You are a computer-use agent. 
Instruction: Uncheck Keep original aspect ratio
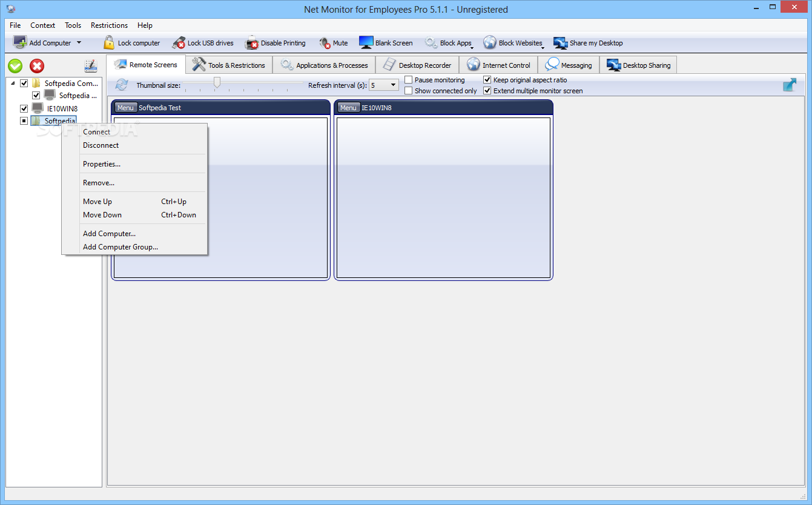487,80
